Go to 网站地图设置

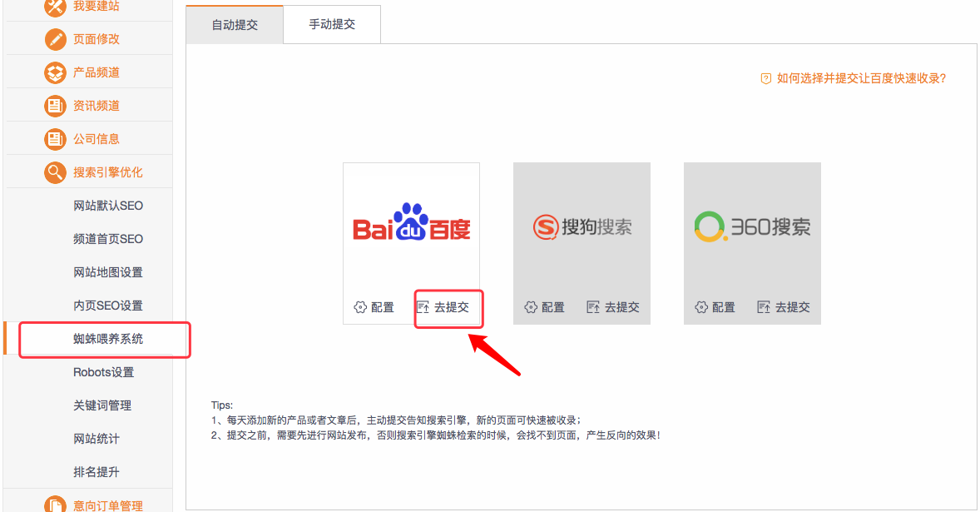click(108, 272)
